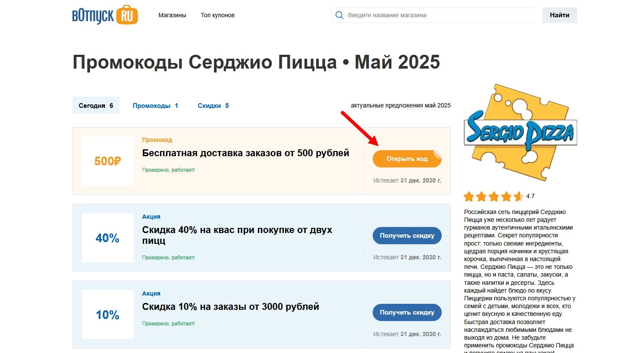Click the 4.7 rating value
The width and height of the screenshot is (644, 353).
(530, 196)
